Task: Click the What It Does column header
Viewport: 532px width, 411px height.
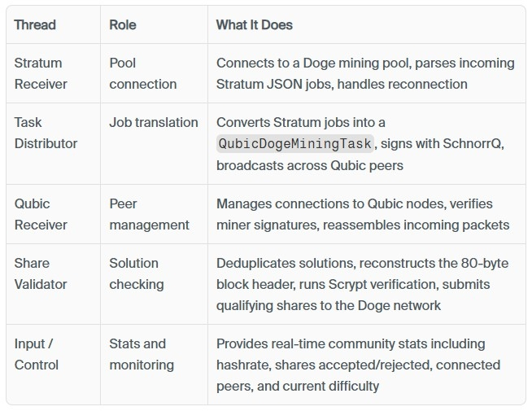Action: tap(254, 24)
